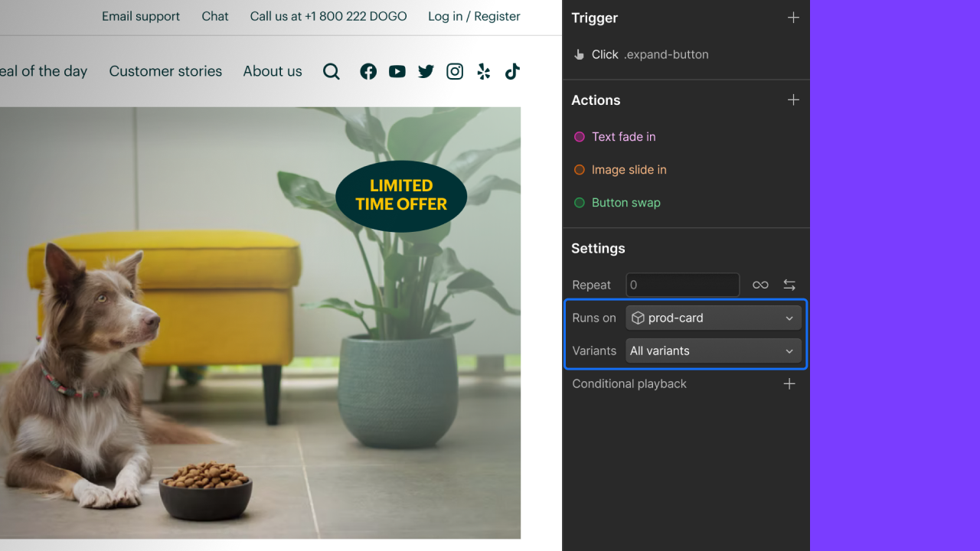This screenshot has width=980, height=551.
Task: Open the Variants All variants dropdown
Action: point(713,350)
